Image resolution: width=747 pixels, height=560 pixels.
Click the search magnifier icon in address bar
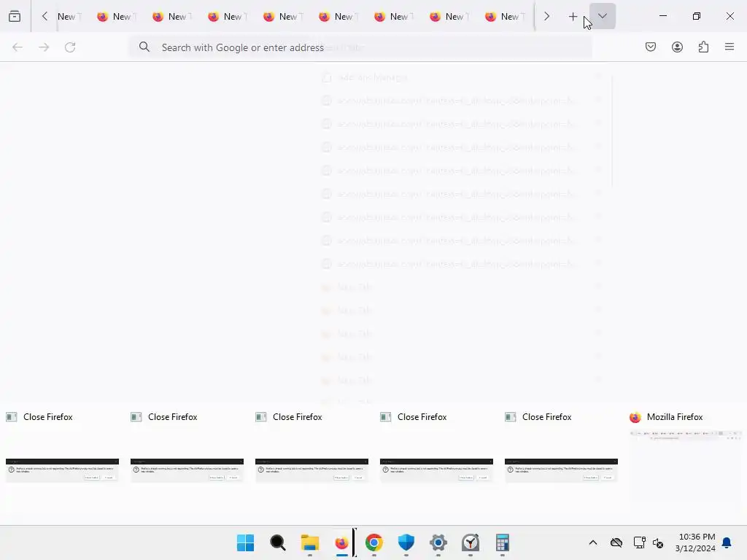click(x=144, y=47)
